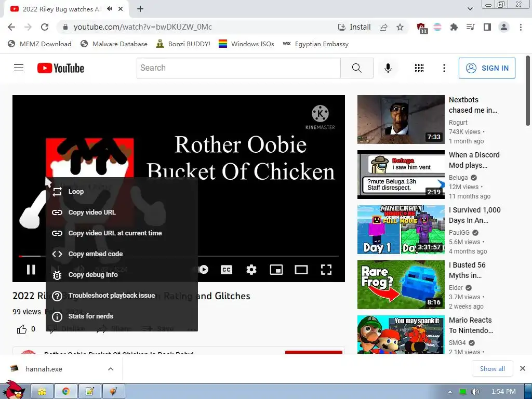Go back in browser history
This screenshot has width=532, height=399.
[11, 27]
